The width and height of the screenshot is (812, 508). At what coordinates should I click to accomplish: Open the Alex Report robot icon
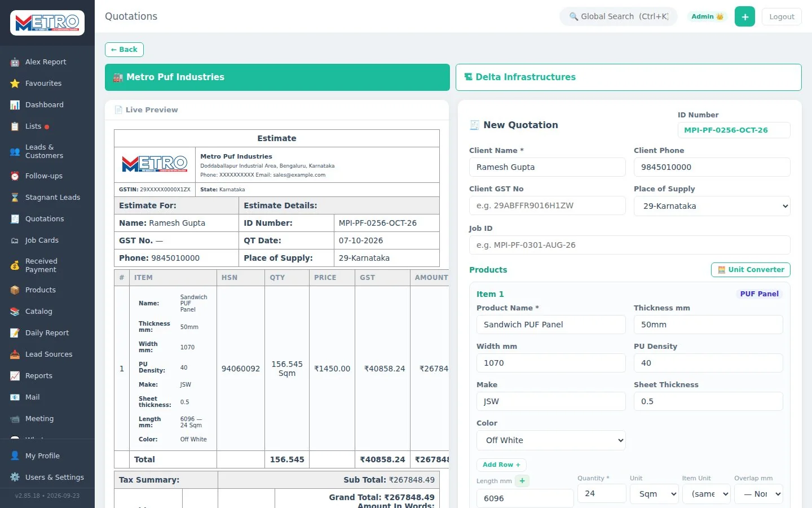click(x=15, y=62)
